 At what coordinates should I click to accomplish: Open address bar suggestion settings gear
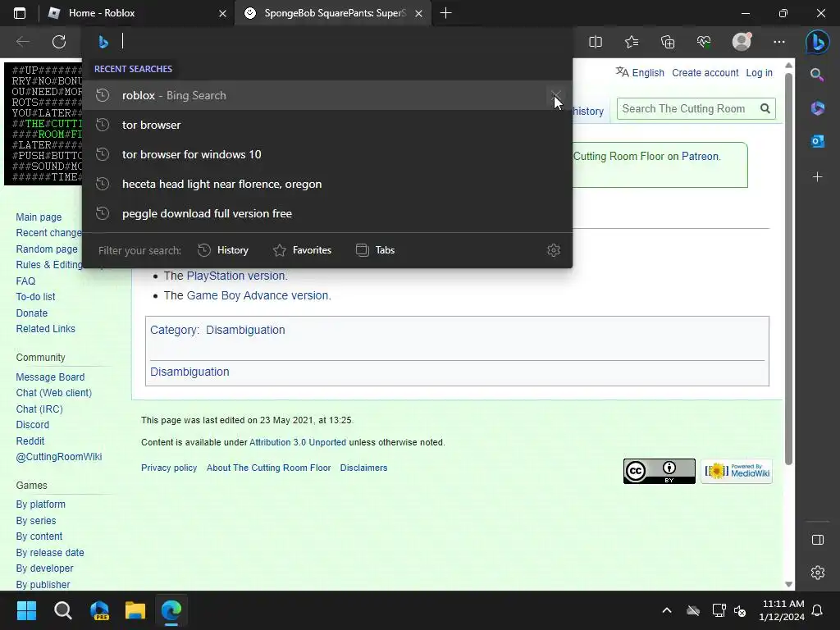tap(554, 250)
